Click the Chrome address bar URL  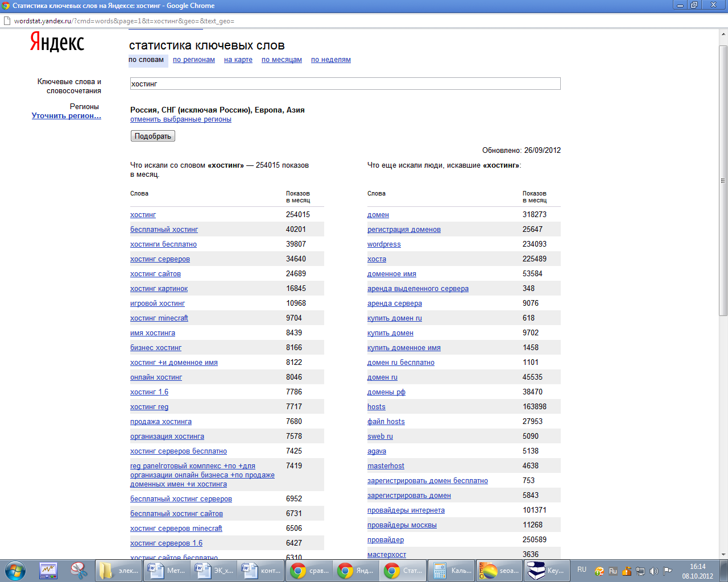[124, 21]
